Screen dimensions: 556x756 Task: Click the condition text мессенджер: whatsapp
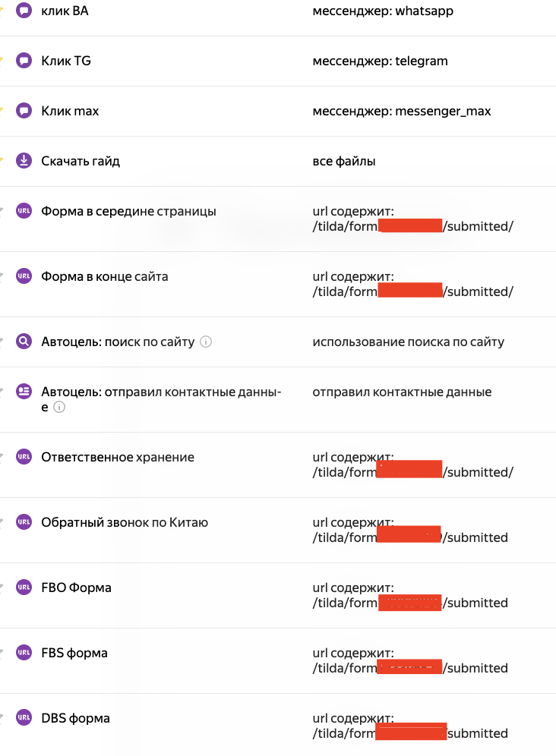pos(383,11)
